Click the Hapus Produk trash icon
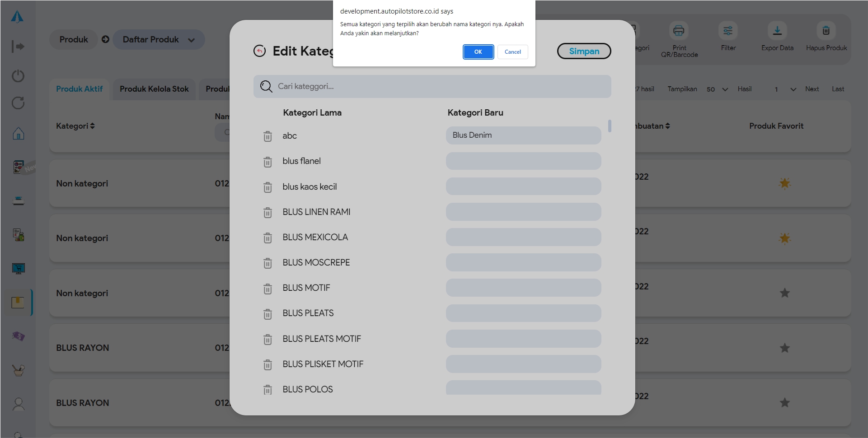Screen dimensions: 868x438 pos(826,31)
